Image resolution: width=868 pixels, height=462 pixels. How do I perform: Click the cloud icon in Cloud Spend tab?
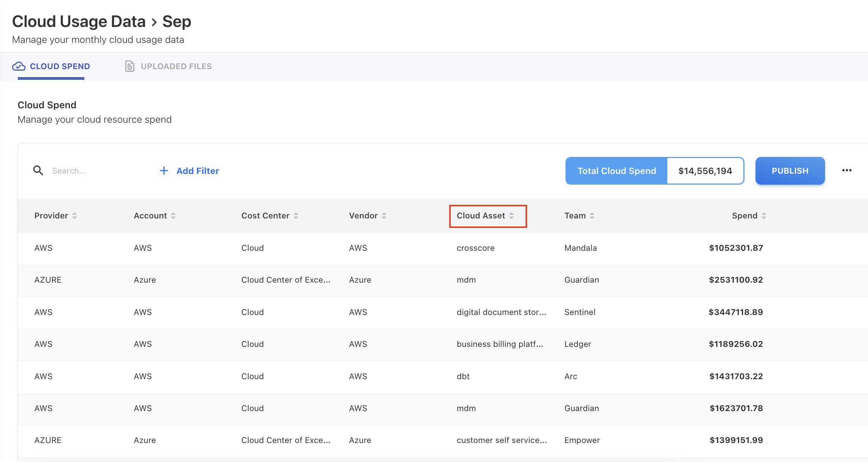coord(19,66)
